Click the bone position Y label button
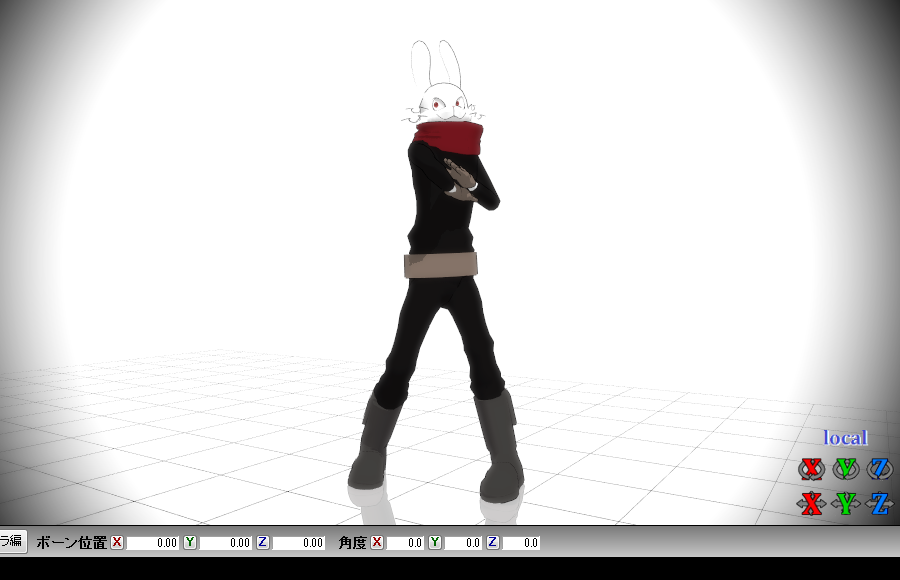Viewport: 900px width, 580px height. 190,542
